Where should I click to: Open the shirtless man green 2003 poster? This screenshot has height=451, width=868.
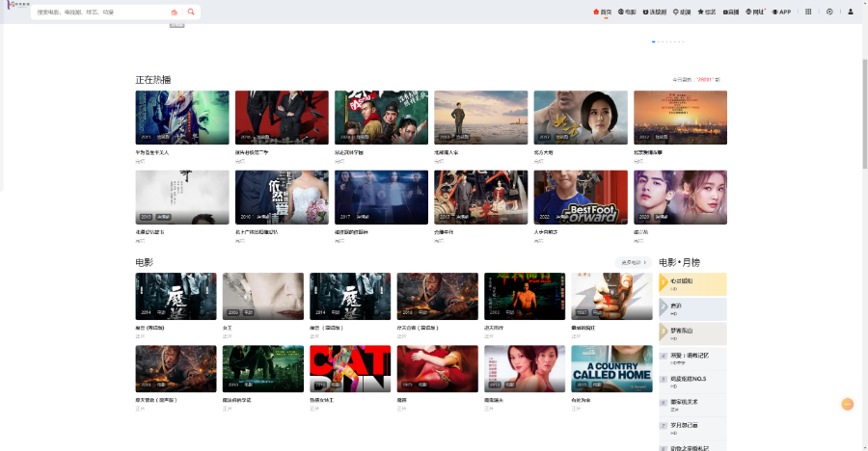(525, 296)
